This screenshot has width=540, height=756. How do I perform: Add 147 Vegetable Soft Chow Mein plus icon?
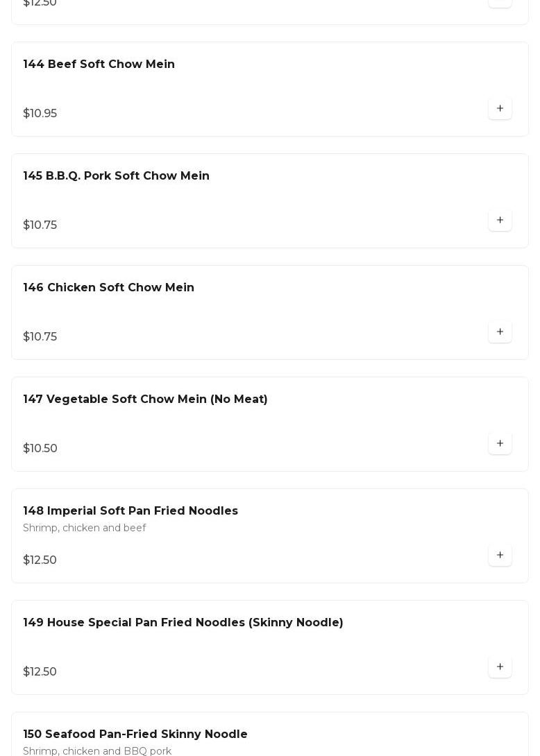pyautogui.click(x=500, y=443)
